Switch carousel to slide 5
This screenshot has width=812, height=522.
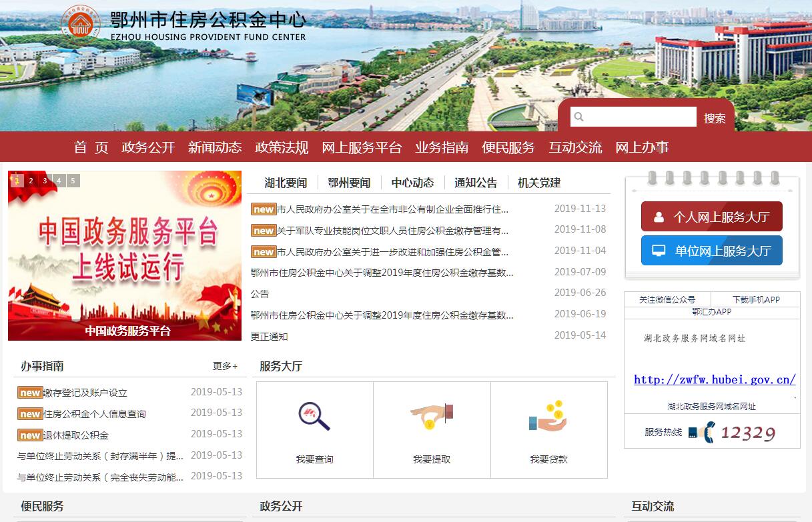[73, 181]
